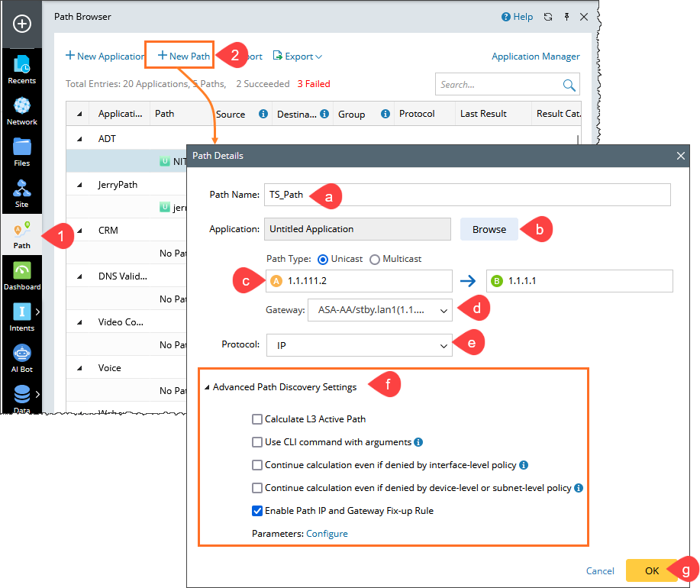Click the search magnifier icon
Viewport: 700px width, 588px height.
click(x=569, y=85)
